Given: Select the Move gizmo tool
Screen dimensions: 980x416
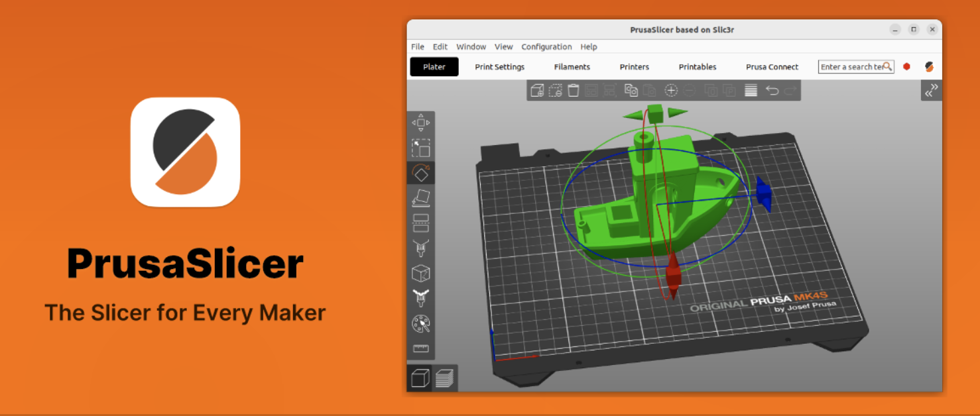Looking at the screenshot, I should 421,123.
